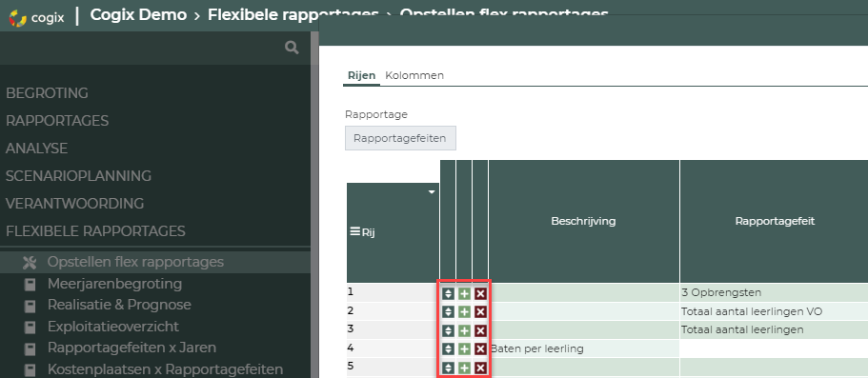The image size is (868, 378).
Task: Expand the BEGROTING menu section
Action: tap(47, 93)
